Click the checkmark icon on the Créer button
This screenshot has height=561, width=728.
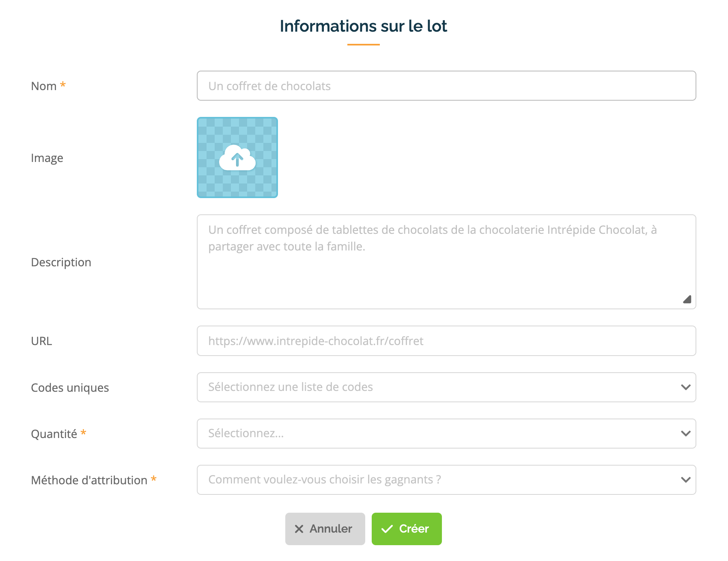tap(387, 529)
